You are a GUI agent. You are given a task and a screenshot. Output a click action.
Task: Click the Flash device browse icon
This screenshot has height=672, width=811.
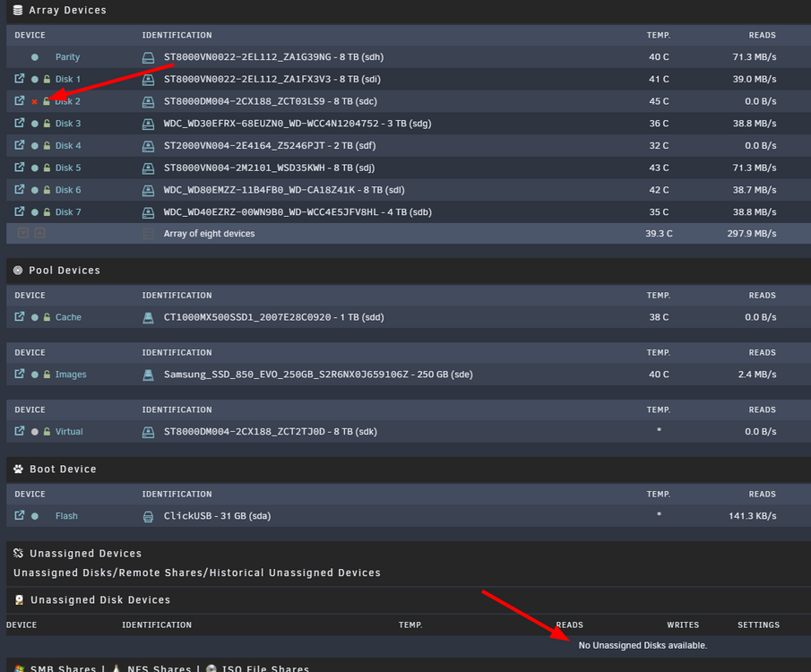click(19, 516)
